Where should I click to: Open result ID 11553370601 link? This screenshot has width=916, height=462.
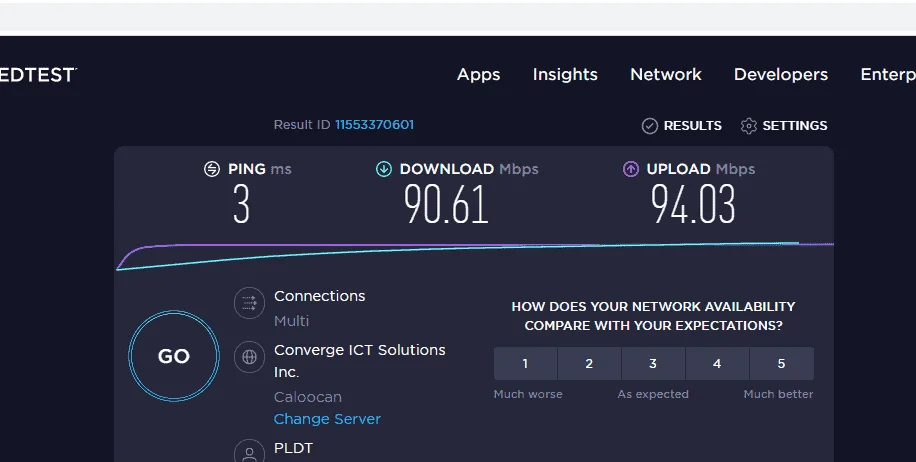tap(374, 124)
